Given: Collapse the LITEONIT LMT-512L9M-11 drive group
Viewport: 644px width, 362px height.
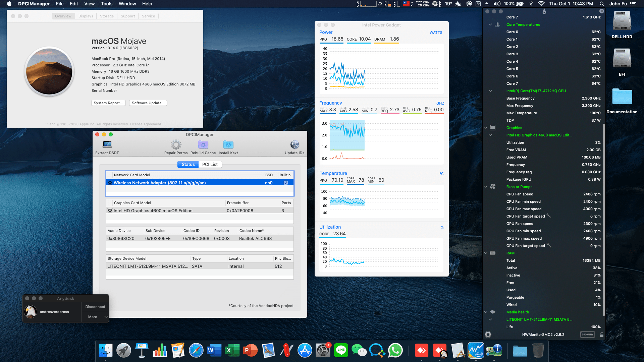Looking at the screenshot, I should click(x=490, y=319).
